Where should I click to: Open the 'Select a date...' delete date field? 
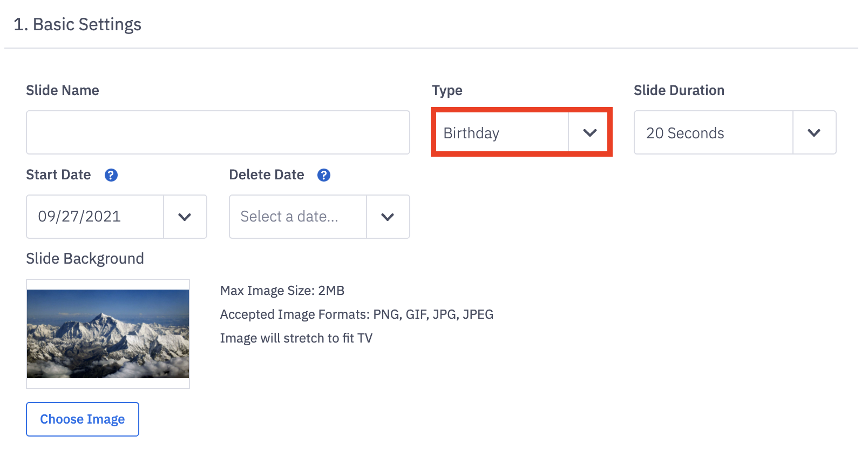pyautogui.click(x=298, y=217)
